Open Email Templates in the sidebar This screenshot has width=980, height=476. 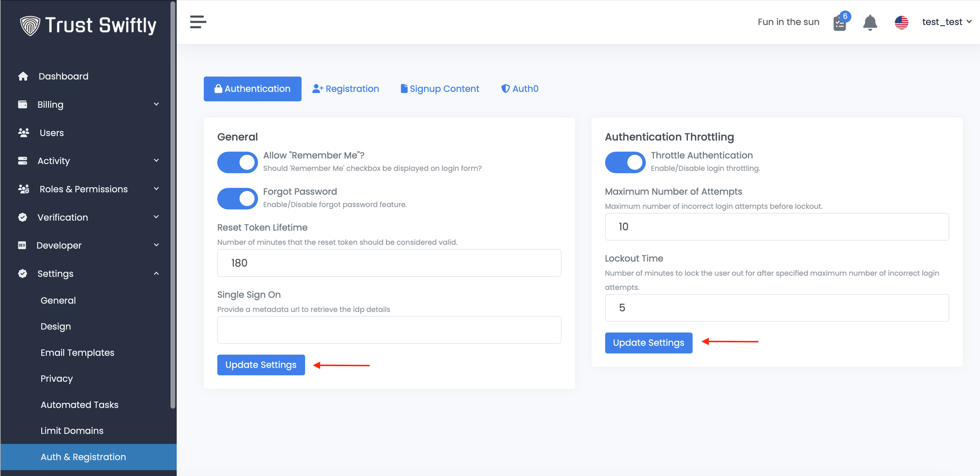click(77, 352)
